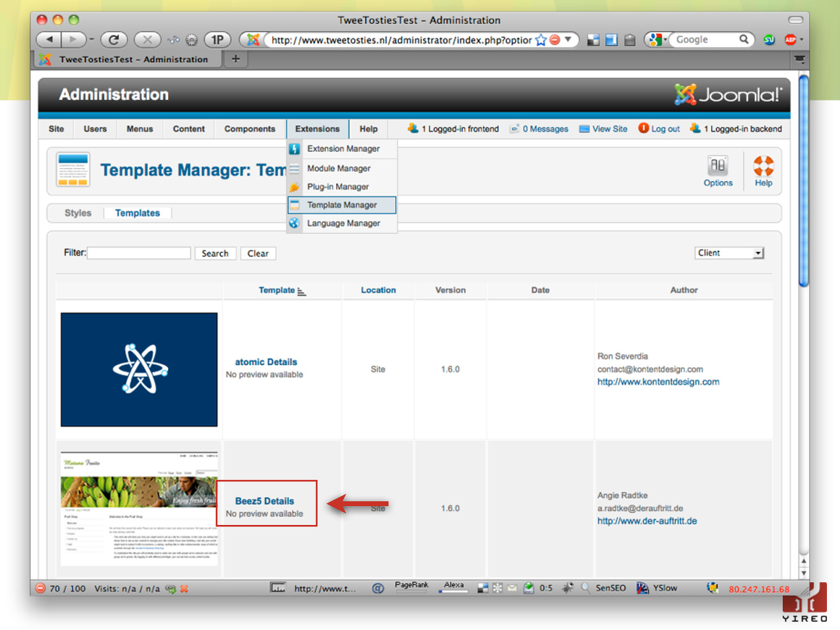Click the @ icon in status bar
The height and width of the screenshot is (630, 840).
378,588
